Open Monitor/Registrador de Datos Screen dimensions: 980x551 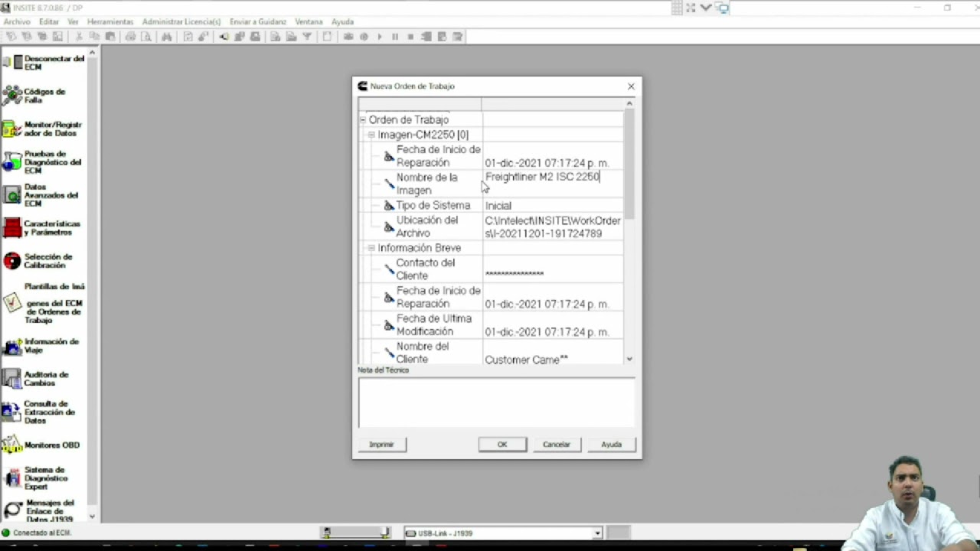(44, 129)
